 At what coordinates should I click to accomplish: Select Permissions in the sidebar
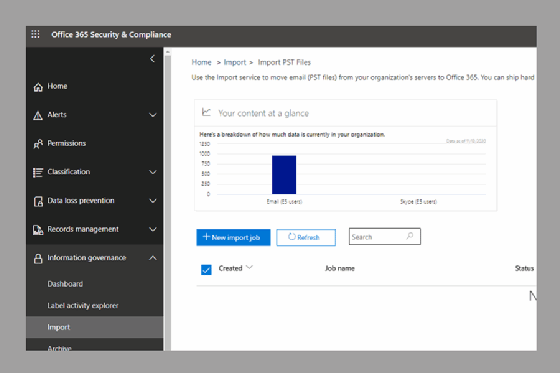66,143
